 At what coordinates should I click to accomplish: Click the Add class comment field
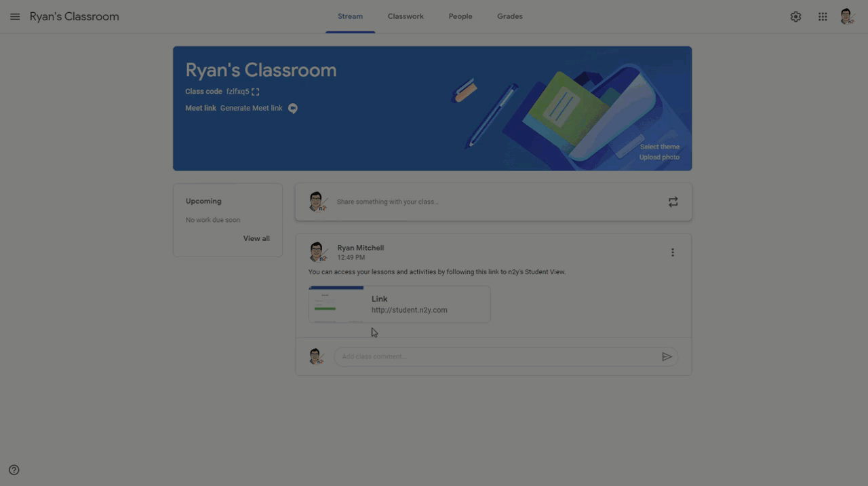coord(505,356)
